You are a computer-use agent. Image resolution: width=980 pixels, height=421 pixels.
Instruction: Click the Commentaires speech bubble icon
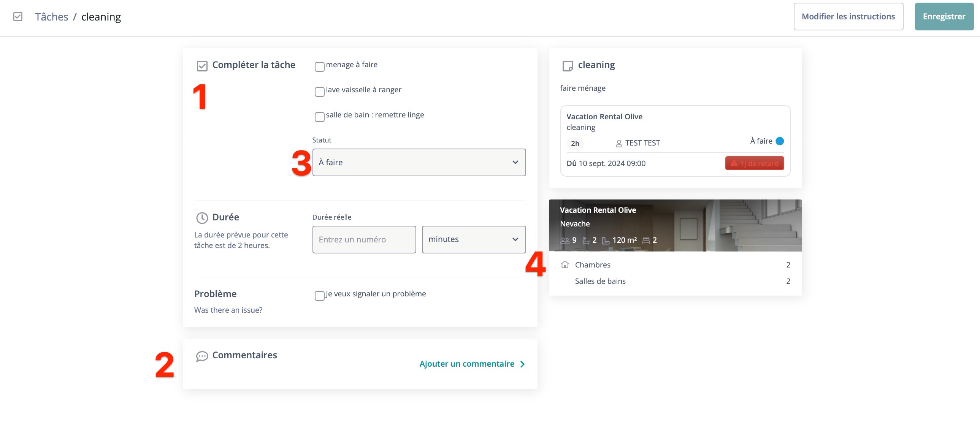click(x=202, y=356)
